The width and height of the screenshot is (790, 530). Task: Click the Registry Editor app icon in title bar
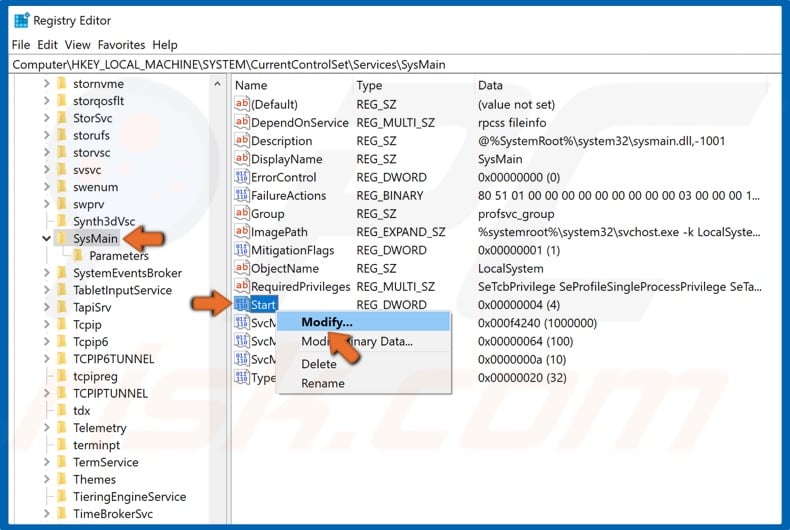click(21, 21)
